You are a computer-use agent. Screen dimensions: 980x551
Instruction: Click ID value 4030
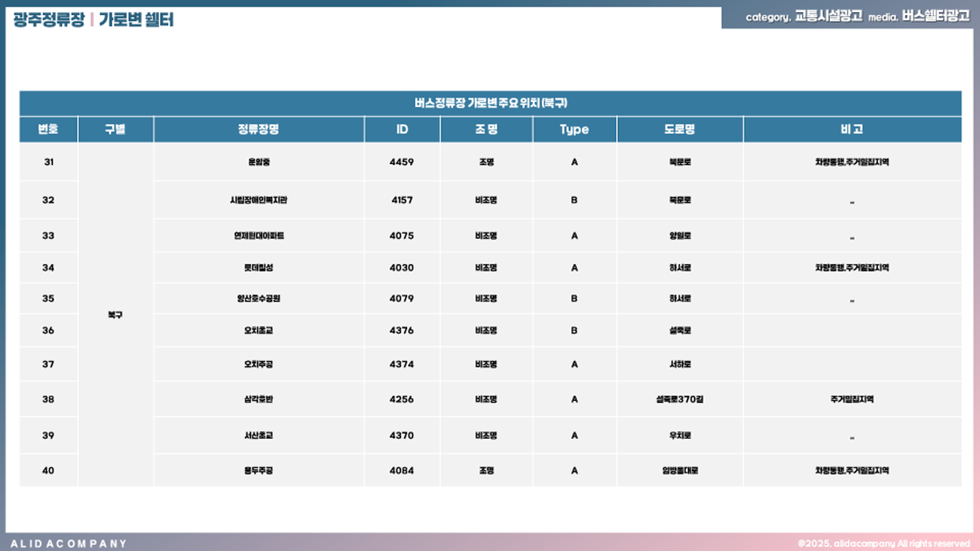tap(402, 268)
